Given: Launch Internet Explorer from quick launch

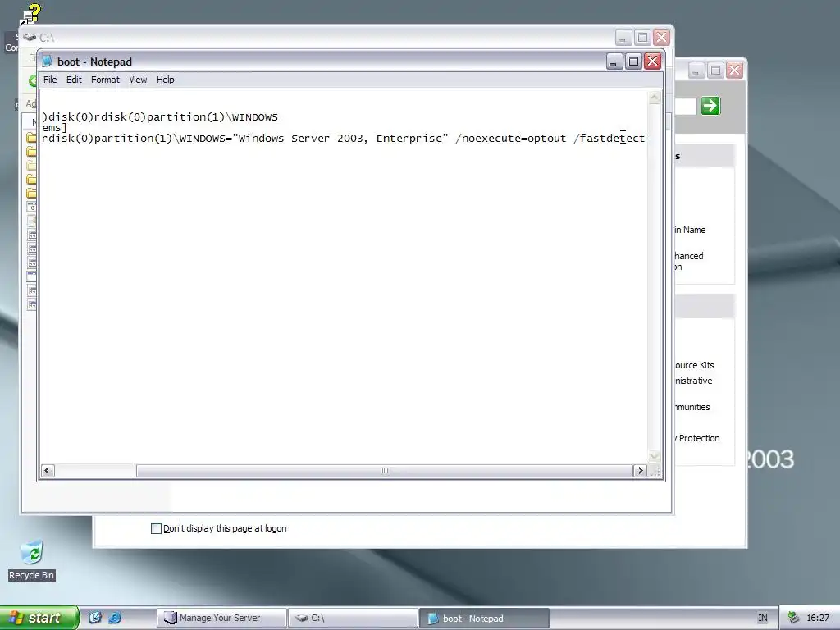Looking at the screenshot, I should [x=115, y=618].
